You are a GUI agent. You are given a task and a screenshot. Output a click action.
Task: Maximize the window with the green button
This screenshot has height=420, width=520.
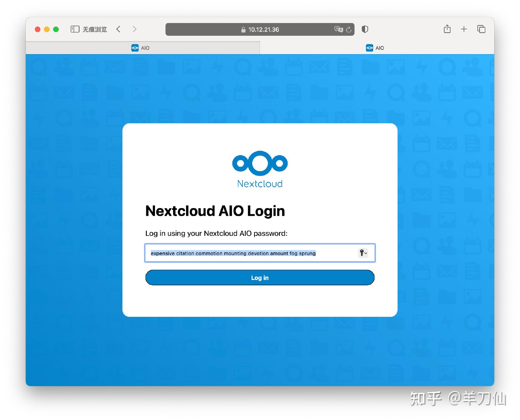[56, 29]
